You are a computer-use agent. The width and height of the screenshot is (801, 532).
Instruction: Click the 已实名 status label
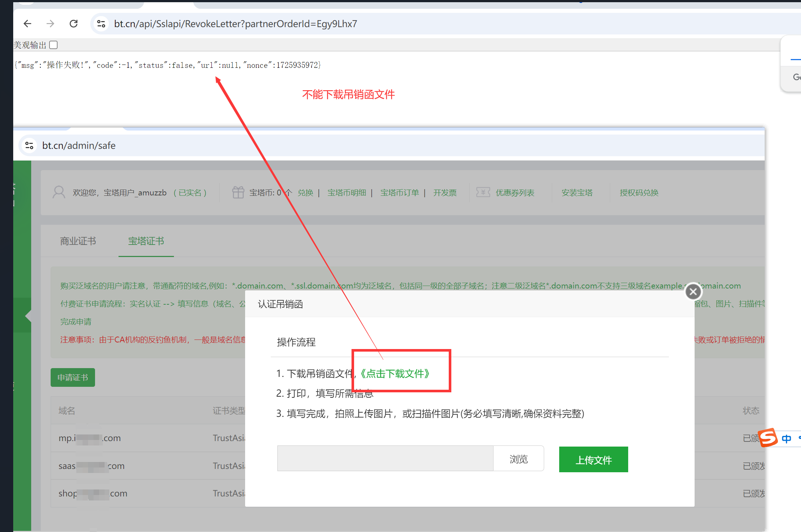(190, 192)
